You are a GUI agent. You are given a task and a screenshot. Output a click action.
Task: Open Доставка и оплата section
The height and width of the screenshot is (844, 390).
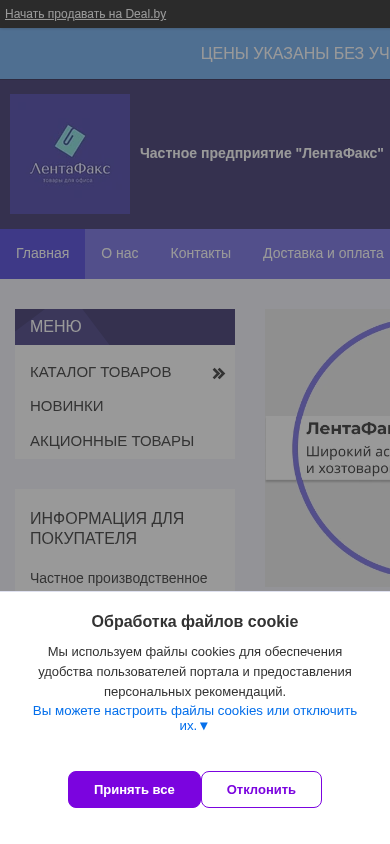[x=323, y=254]
